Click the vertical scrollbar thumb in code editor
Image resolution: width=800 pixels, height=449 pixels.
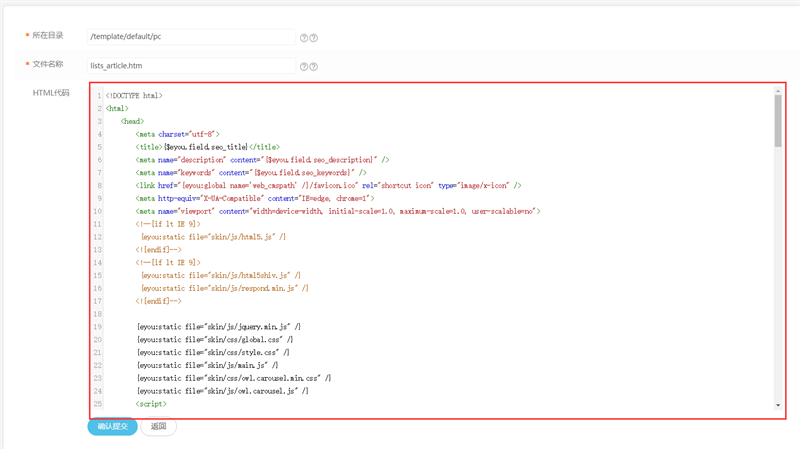778,121
